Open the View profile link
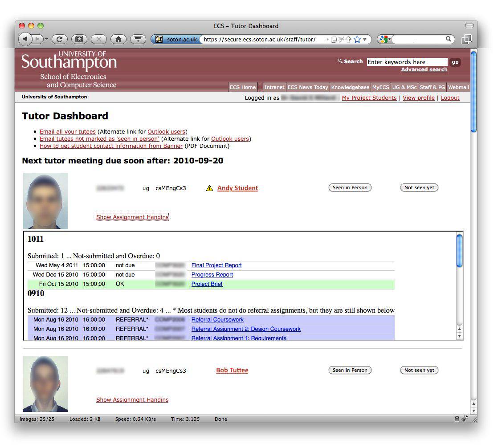The image size is (498, 448). click(419, 98)
